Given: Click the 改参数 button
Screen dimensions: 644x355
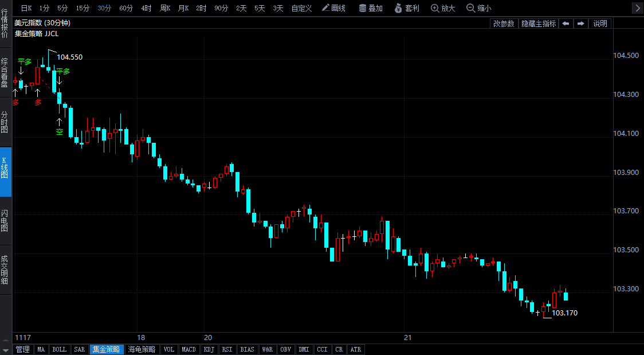Looking at the screenshot, I should pyautogui.click(x=504, y=24).
